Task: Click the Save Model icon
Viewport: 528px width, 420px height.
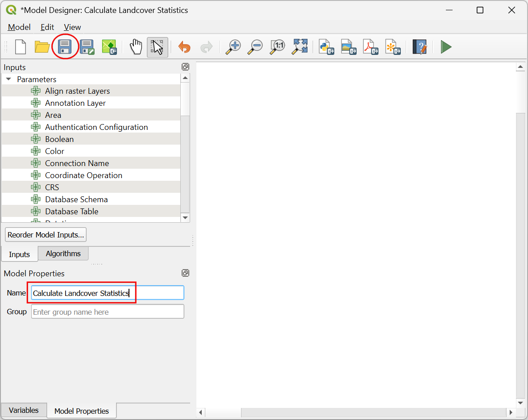Action: (x=65, y=47)
